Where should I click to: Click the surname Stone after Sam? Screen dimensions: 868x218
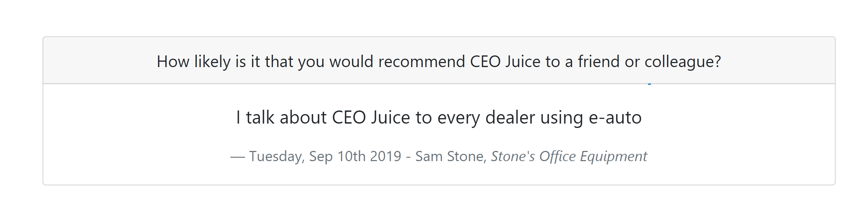click(x=467, y=156)
